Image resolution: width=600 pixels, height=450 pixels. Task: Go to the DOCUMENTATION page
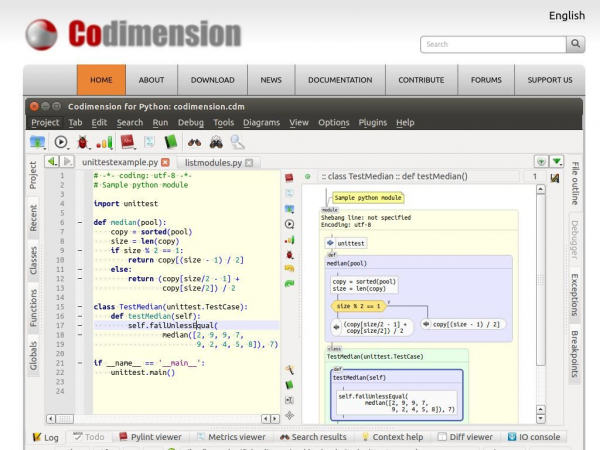click(340, 80)
